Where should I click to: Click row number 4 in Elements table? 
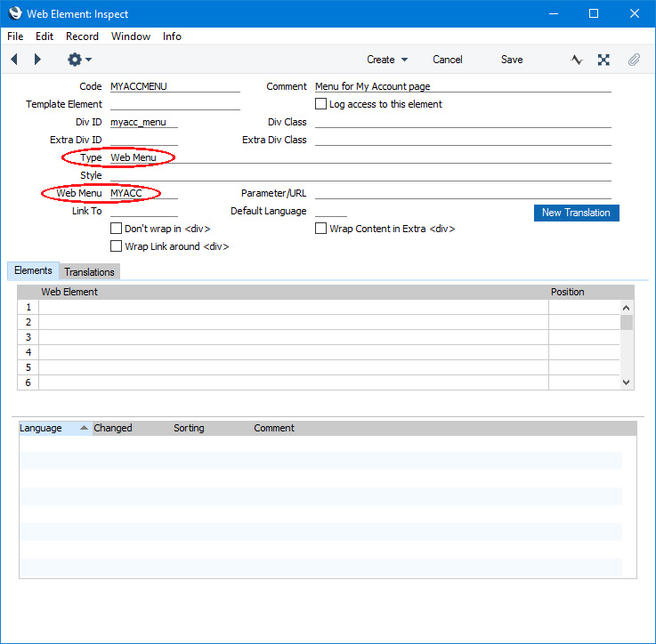(28, 352)
